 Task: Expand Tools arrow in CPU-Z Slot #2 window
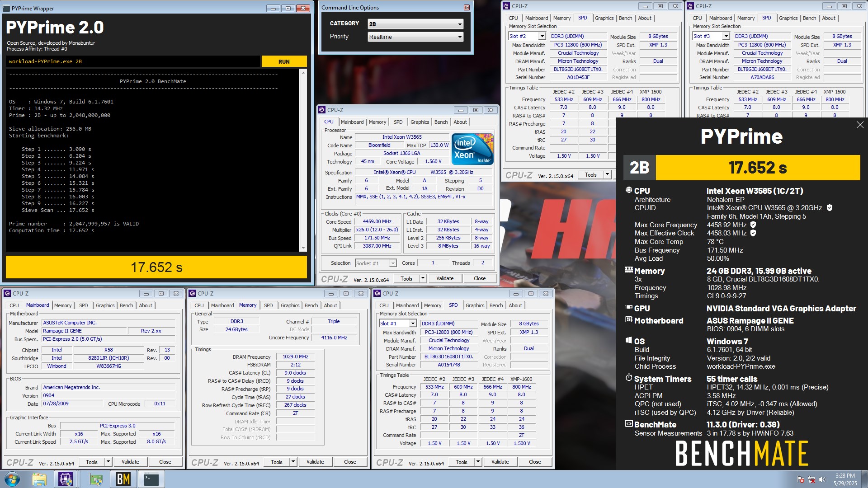(607, 174)
